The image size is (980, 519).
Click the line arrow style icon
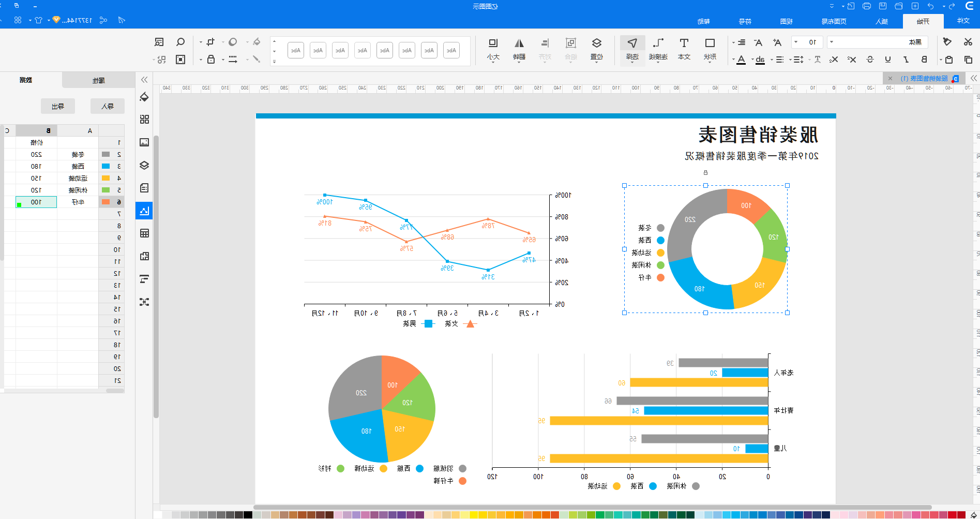(233, 60)
